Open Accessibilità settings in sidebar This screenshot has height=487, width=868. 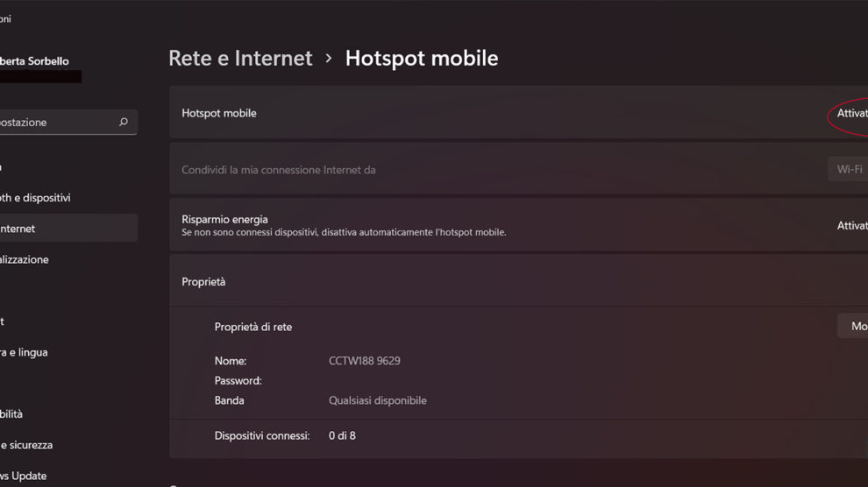pos(13,414)
